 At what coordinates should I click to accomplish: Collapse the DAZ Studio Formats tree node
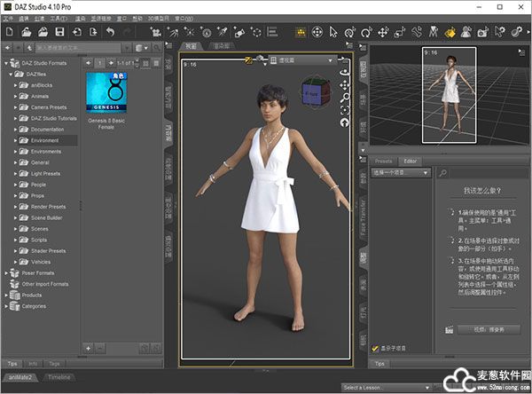click(7, 64)
